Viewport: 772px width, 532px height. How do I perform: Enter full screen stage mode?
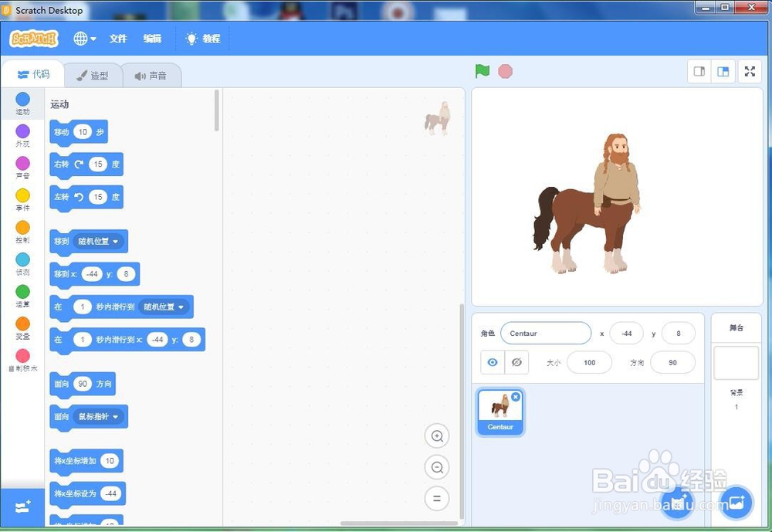[750, 72]
